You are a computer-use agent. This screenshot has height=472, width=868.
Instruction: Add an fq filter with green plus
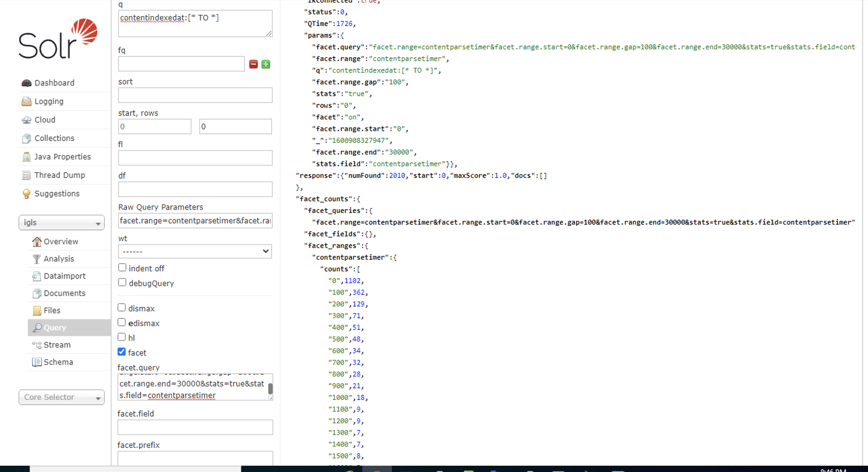pyautogui.click(x=266, y=64)
